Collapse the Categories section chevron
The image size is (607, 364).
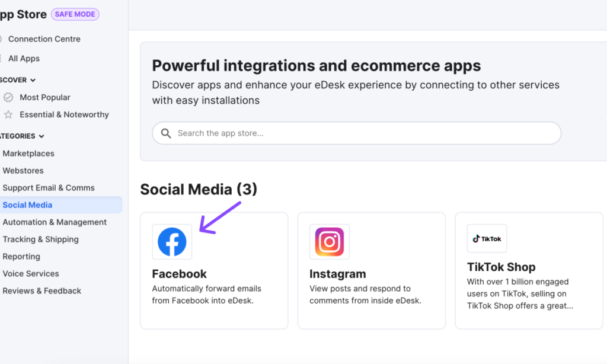(41, 136)
